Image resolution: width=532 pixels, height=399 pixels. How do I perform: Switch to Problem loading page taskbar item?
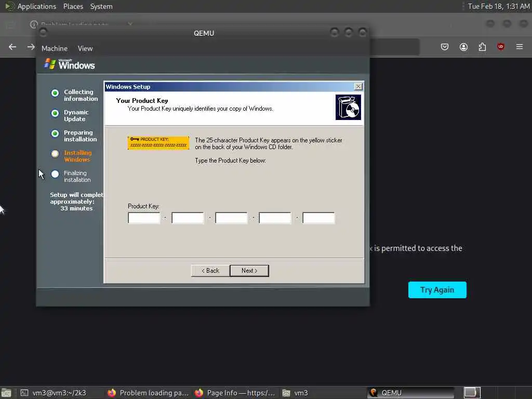pyautogui.click(x=148, y=393)
